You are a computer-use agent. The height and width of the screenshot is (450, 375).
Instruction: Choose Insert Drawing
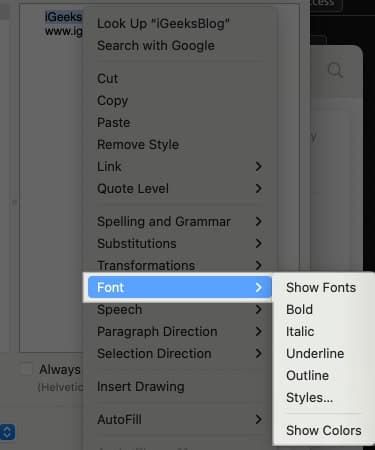(180, 387)
